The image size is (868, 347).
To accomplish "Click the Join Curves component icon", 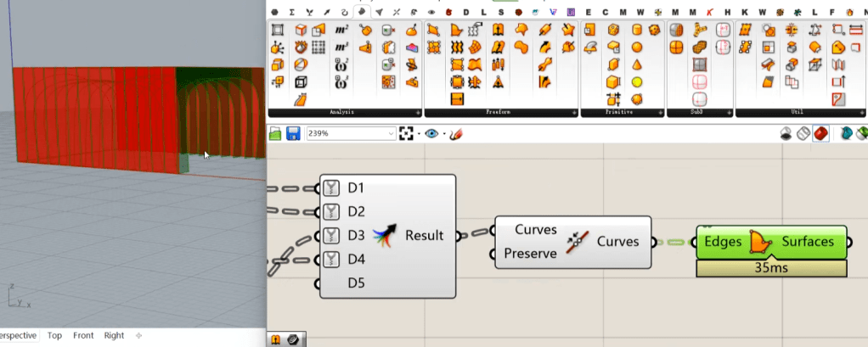I will pyautogui.click(x=577, y=242).
